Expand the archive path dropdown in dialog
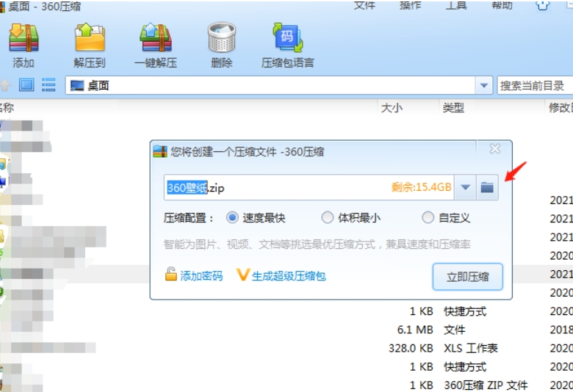Viewport: 573px width, 392px height. tap(465, 187)
